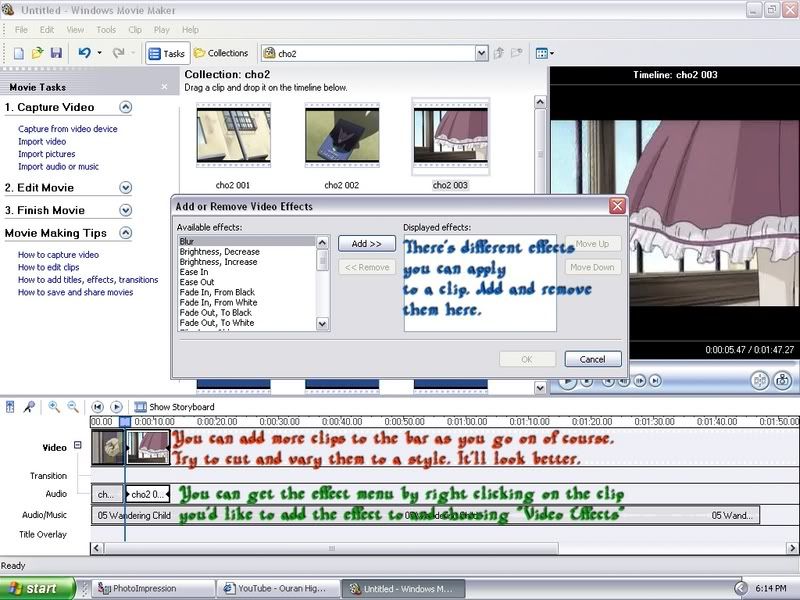The width and height of the screenshot is (800, 600).
Task: Select the cho2 001 clip thumbnail
Action: [234, 136]
